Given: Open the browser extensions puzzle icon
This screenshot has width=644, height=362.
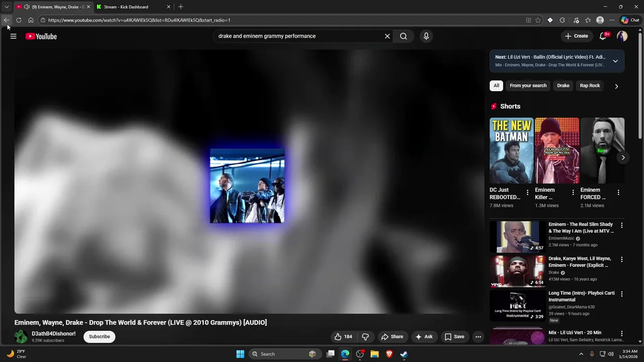Looking at the screenshot, I should tap(562, 20).
